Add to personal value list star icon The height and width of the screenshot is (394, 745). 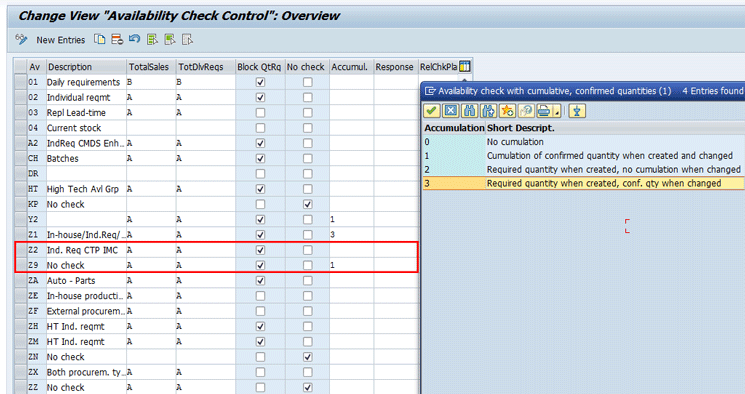point(507,111)
